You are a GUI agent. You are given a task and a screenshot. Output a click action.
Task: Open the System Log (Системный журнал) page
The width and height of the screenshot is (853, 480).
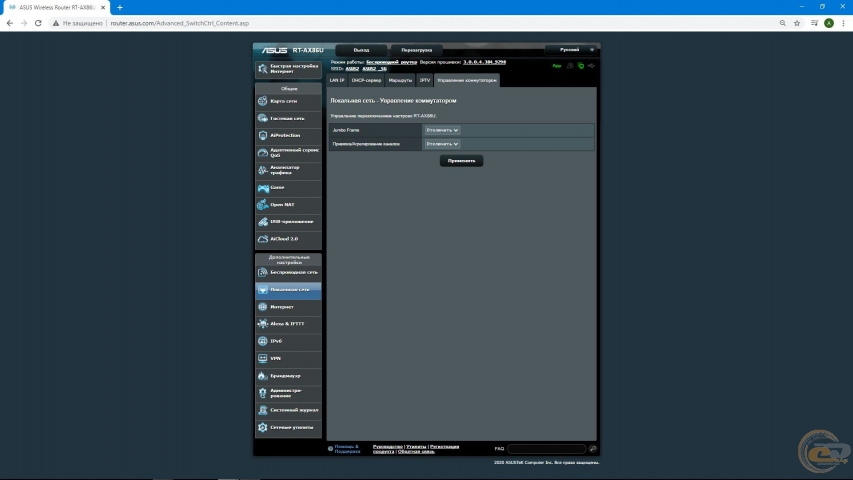tap(288, 410)
